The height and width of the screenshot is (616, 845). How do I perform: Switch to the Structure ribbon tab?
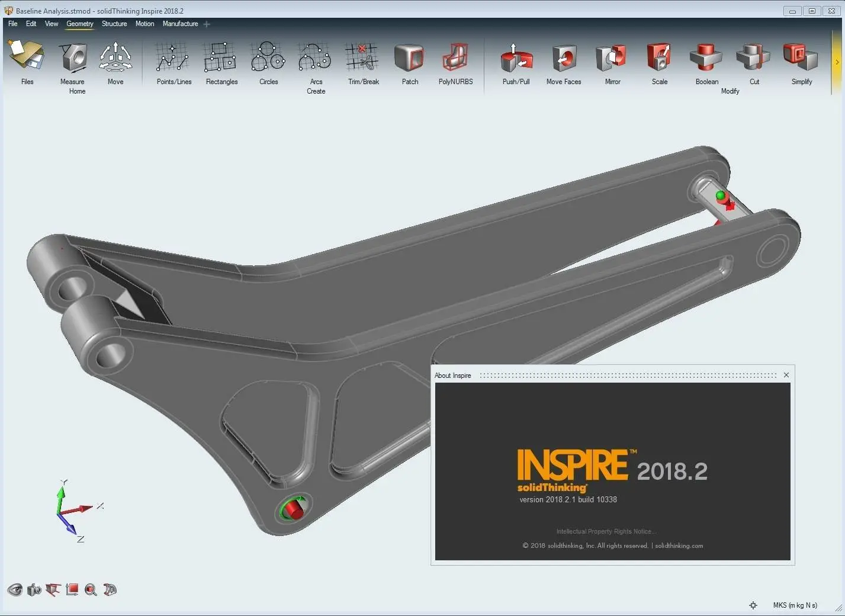114,24
